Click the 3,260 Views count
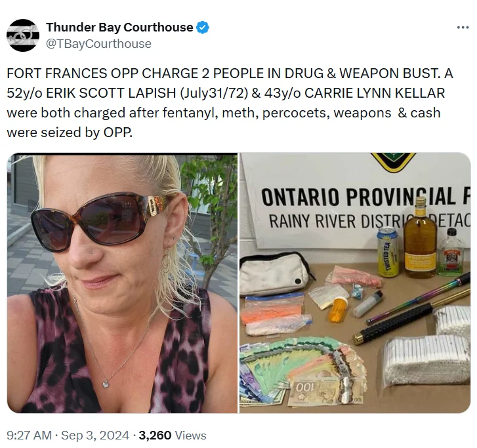The height and width of the screenshot is (448, 477). coord(173,436)
